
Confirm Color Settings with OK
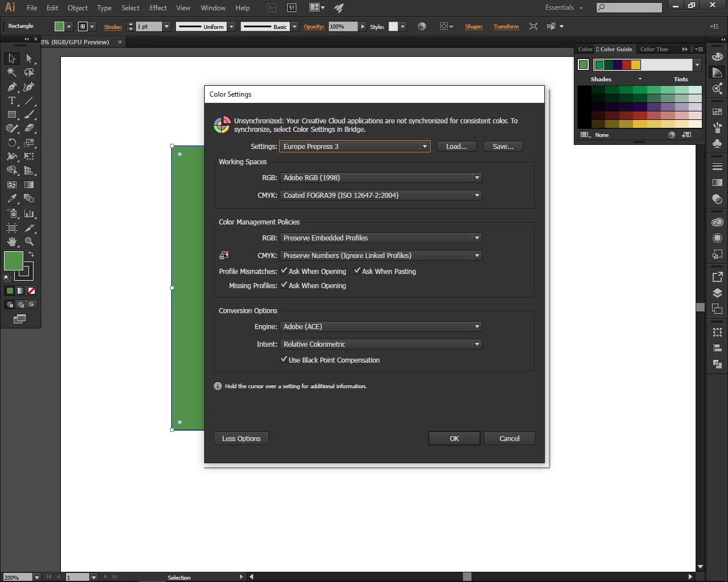pos(454,439)
